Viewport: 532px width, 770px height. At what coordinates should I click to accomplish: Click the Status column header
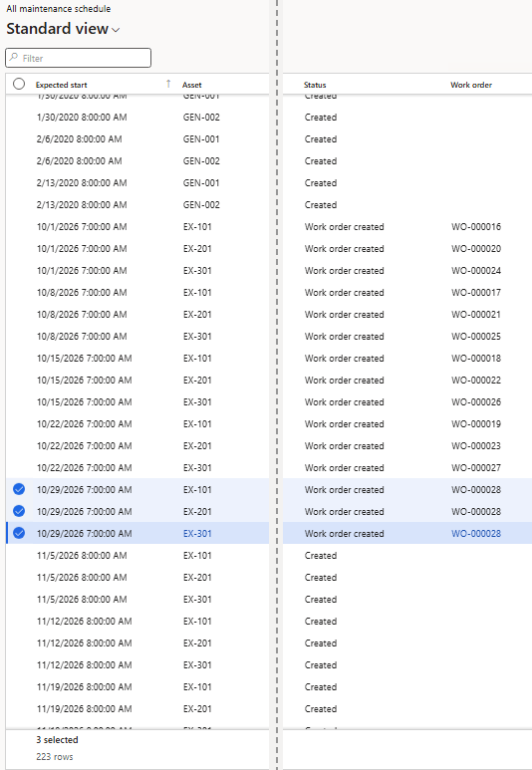point(315,85)
